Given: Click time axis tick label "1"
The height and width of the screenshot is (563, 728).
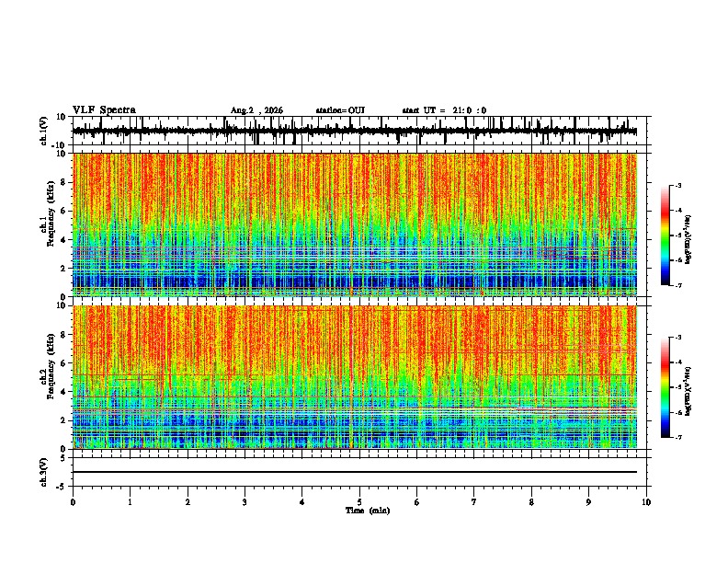Looking at the screenshot, I should point(130,502).
